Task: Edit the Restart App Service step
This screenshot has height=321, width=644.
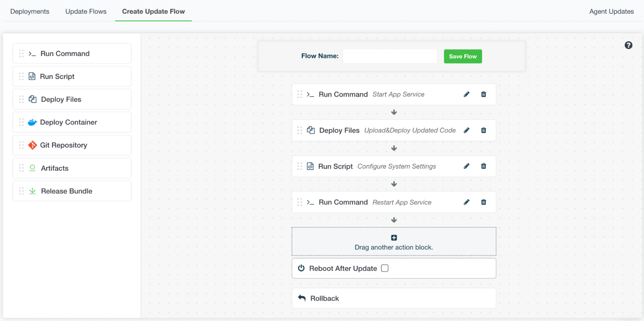Action: pyautogui.click(x=466, y=202)
